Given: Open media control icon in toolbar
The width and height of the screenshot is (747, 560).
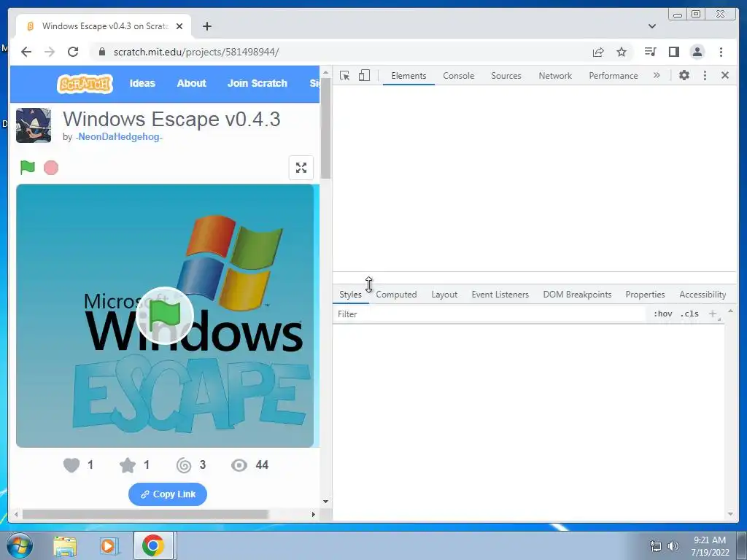Looking at the screenshot, I should tap(650, 52).
